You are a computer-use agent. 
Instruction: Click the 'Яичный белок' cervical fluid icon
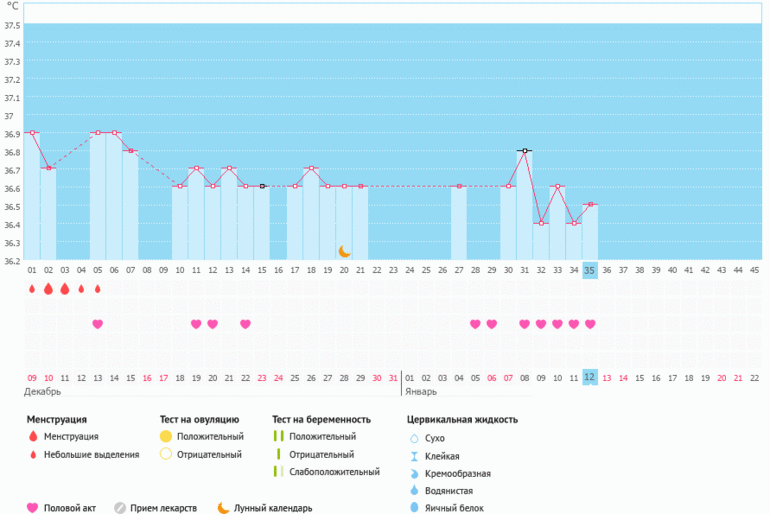click(414, 508)
